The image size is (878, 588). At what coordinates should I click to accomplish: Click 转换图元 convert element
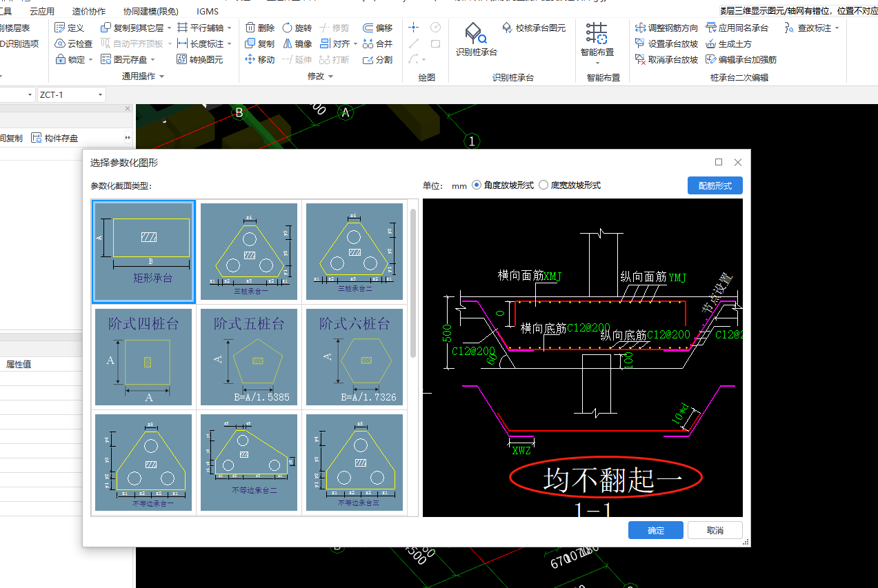(x=200, y=59)
